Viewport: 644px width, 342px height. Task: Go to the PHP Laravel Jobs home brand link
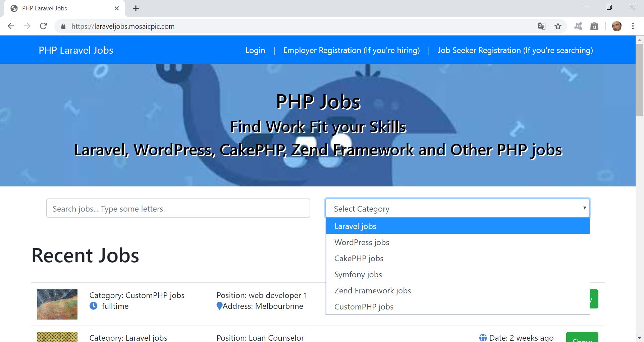click(x=76, y=50)
